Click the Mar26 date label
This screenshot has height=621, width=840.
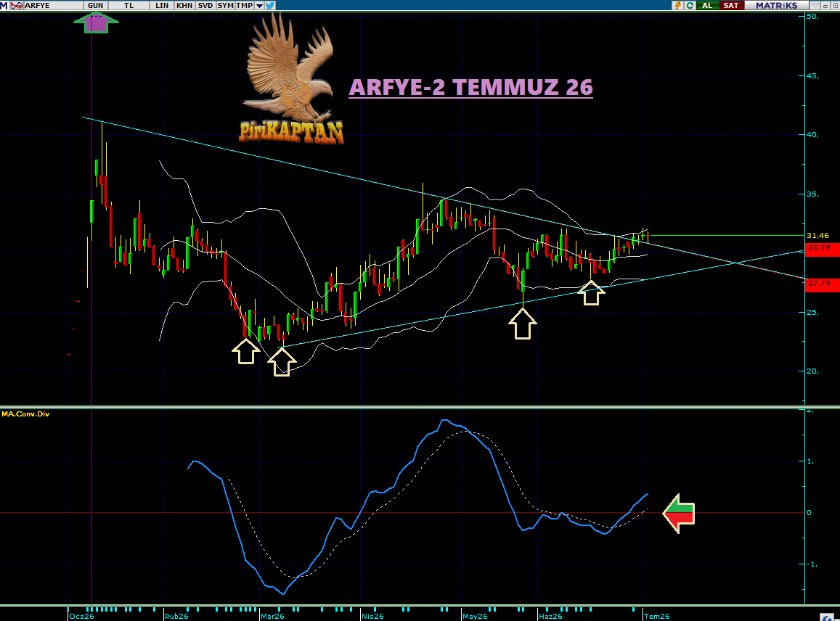(272, 616)
